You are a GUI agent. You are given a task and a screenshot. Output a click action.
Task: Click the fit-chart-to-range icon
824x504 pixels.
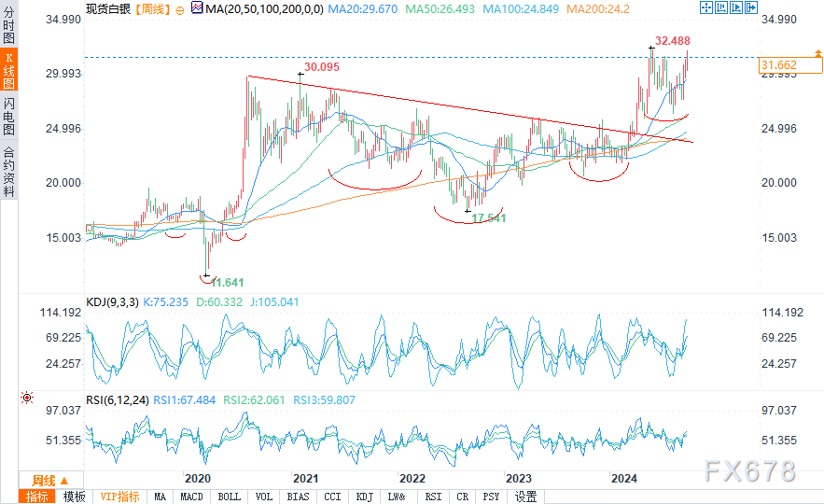click(x=721, y=7)
